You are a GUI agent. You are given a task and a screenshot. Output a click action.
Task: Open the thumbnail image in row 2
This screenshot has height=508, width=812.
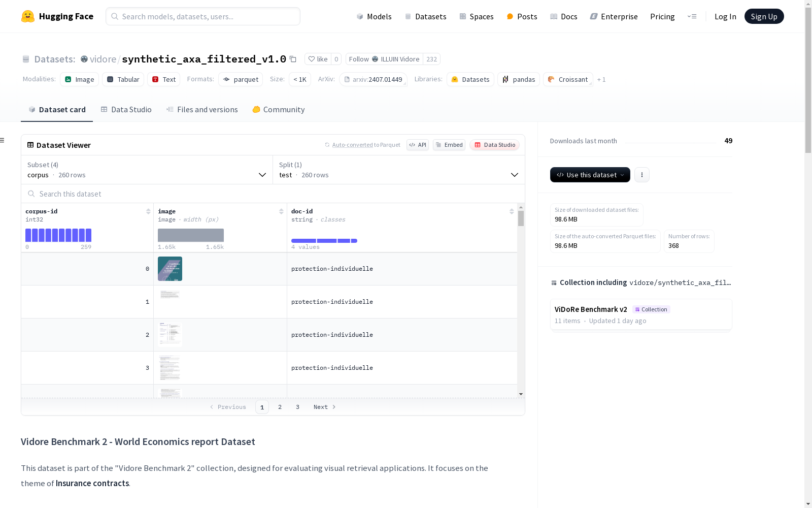[x=170, y=335]
